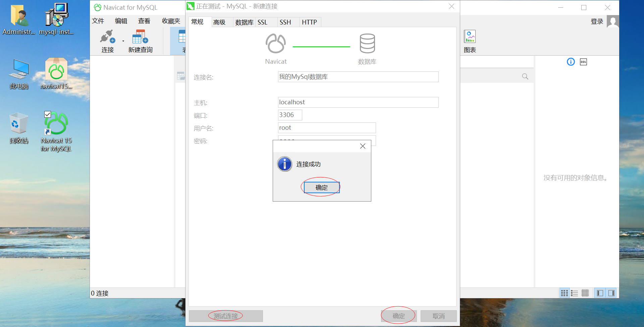Screen dimensions: 644x327
Task: Click the 测试连接 button
Action: pyautogui.click(x=226, y=316)
